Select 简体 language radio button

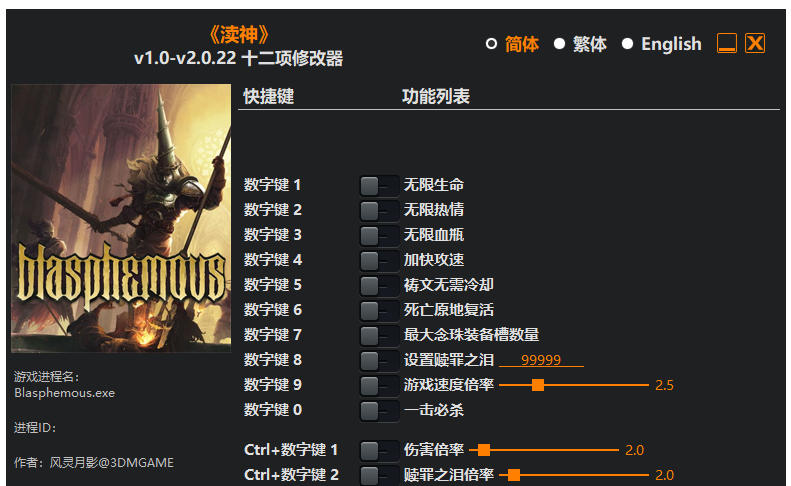[491, 44]
